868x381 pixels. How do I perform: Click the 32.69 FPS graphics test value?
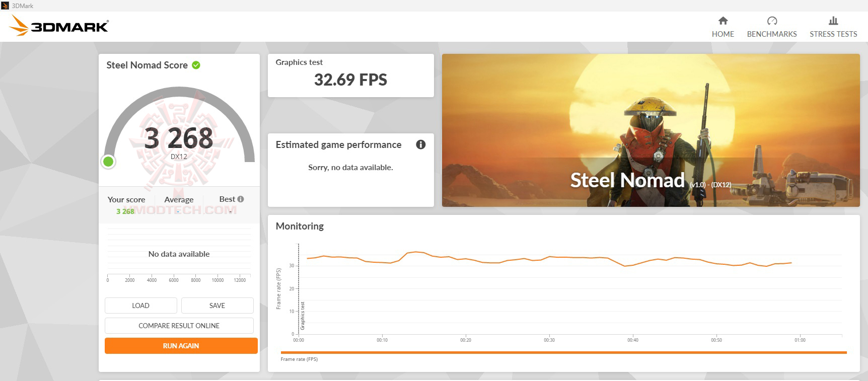350,80
